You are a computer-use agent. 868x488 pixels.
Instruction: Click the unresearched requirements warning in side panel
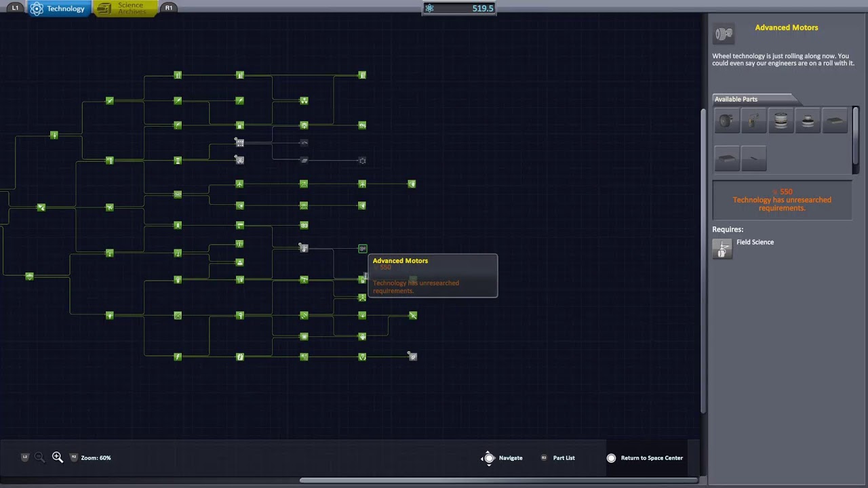click(x=782, y=204)
